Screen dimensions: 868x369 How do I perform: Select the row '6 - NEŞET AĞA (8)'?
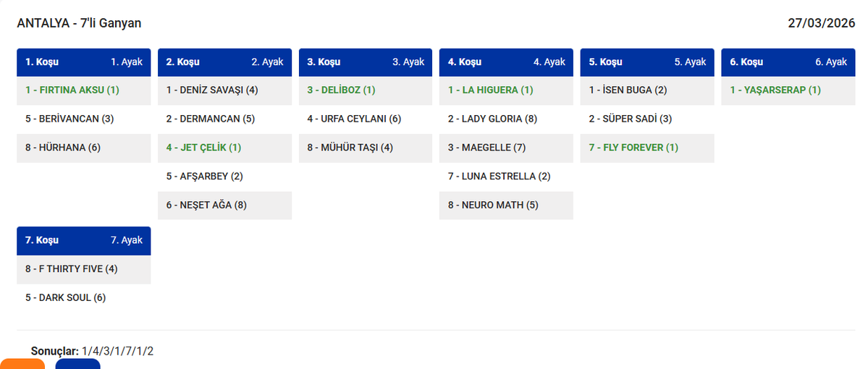click(224, 205)
